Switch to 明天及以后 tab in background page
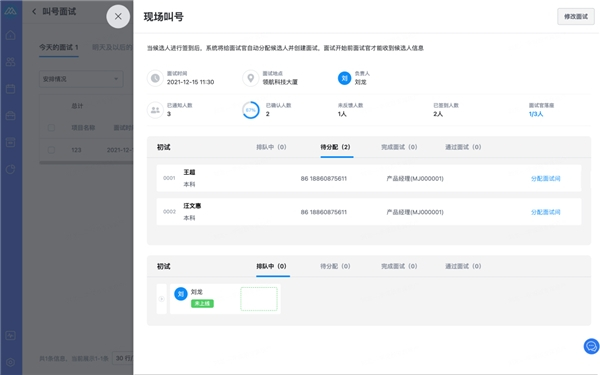 [x=112, y=47]
